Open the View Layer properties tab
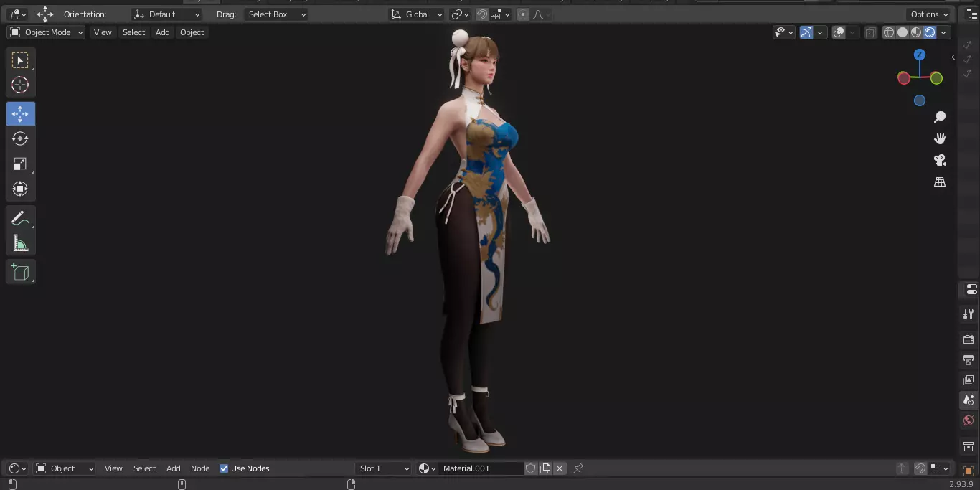The height and width of the screenshot is (490, 980). pos(969,380)
